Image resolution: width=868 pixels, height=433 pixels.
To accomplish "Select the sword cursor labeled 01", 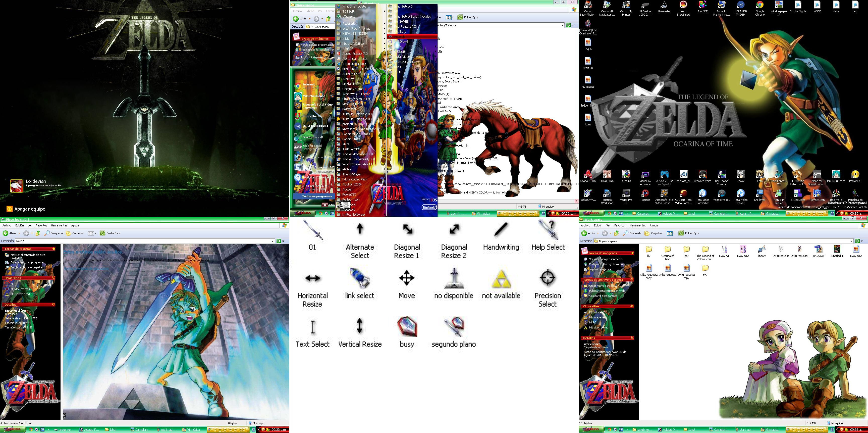I will point(313,235).
